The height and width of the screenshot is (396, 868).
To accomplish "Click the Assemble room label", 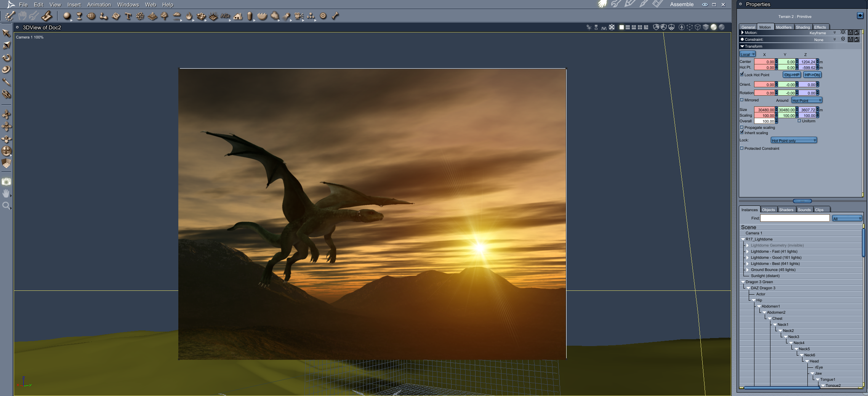I will [x=682, y=5].
